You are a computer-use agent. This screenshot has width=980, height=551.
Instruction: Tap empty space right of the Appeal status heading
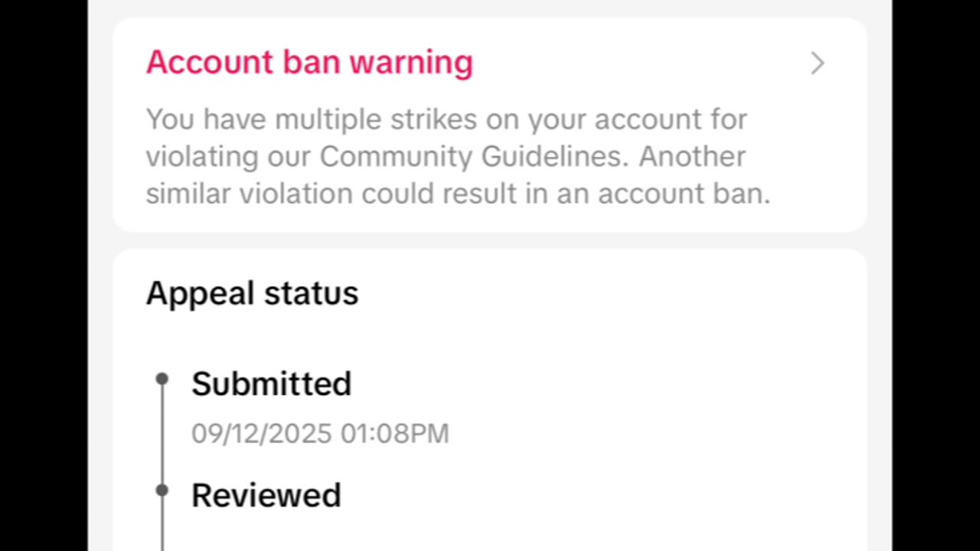pos(612,293)
